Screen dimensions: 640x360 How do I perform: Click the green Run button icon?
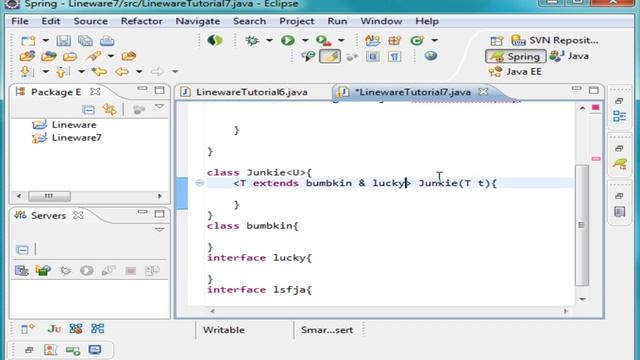(288, 40)
